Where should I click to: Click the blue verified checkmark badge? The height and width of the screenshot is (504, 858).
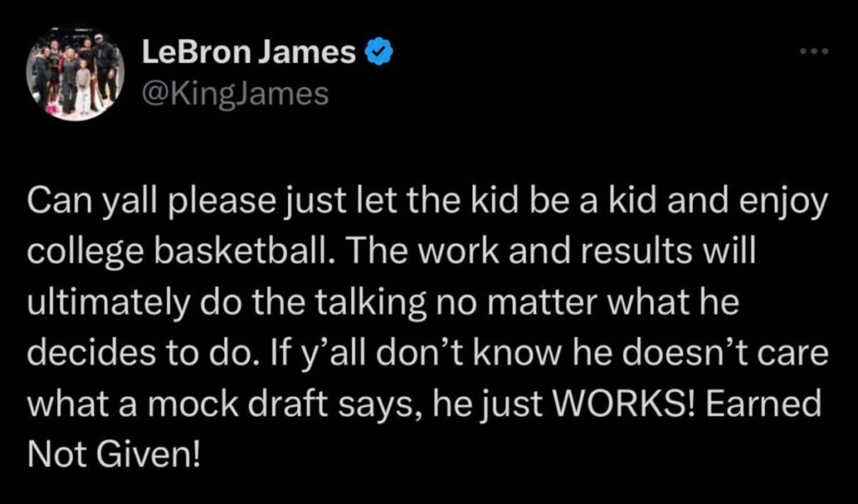(378, 53)
